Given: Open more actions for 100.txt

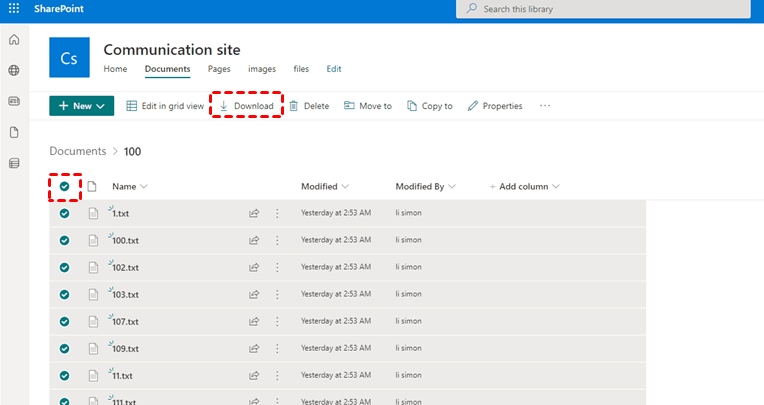Looking at the screenshot, I should [277, 240].
